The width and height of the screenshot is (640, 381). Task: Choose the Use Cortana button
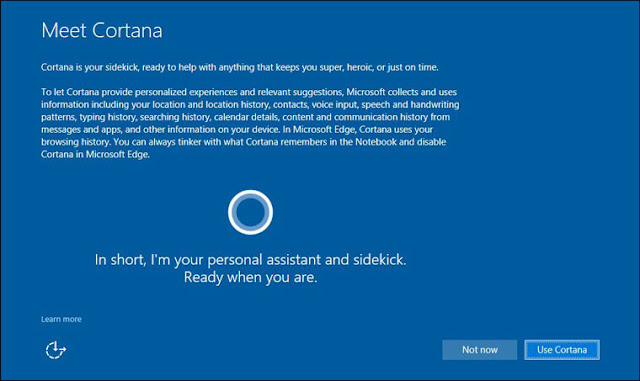(562, 350)
